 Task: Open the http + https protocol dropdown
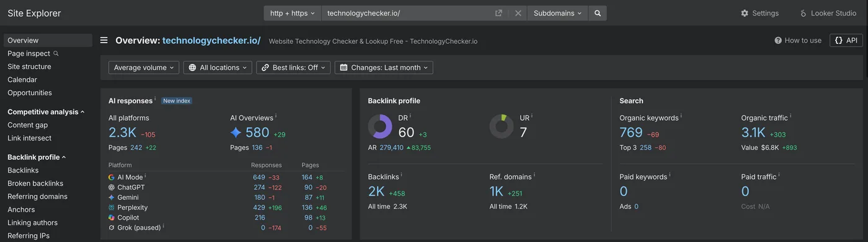(293, 13)
